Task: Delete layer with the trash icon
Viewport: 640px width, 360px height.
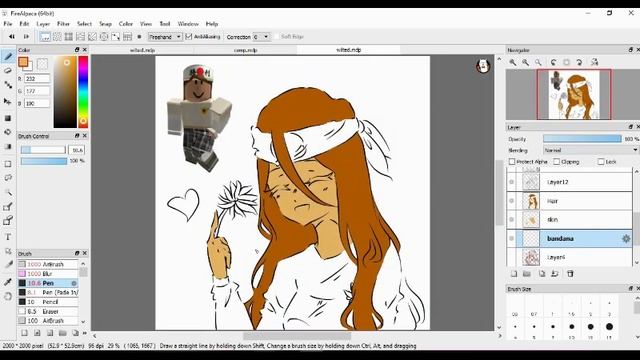Action: (x=570, y=274)
